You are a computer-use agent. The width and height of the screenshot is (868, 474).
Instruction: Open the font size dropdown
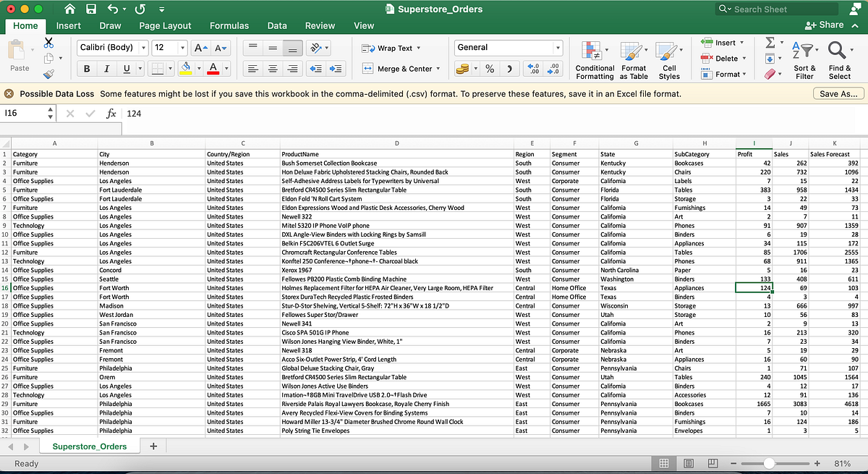click(183, 47)
